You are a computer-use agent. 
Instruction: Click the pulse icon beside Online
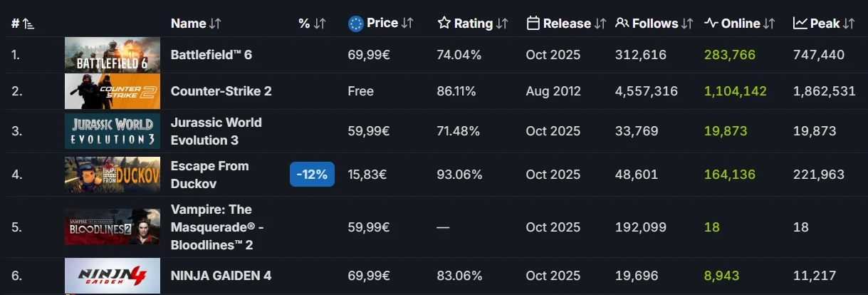tap(711, 24)
